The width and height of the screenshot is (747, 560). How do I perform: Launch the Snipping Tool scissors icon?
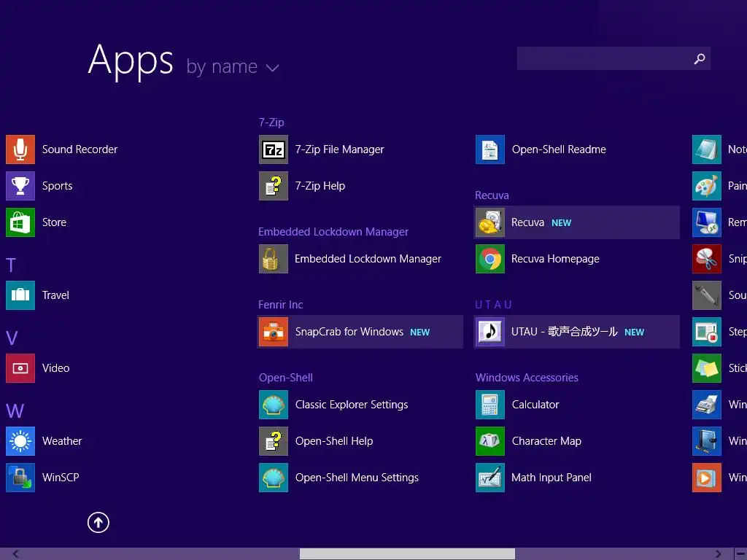click(x=707, y=259)
